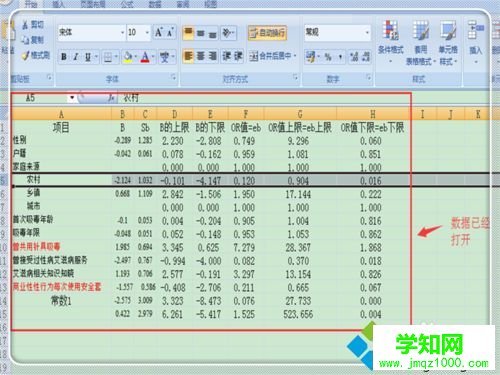Select the Format Painter (格式刷) icon
This screenshot has height=375, width=500.
[x=26, y=55]
